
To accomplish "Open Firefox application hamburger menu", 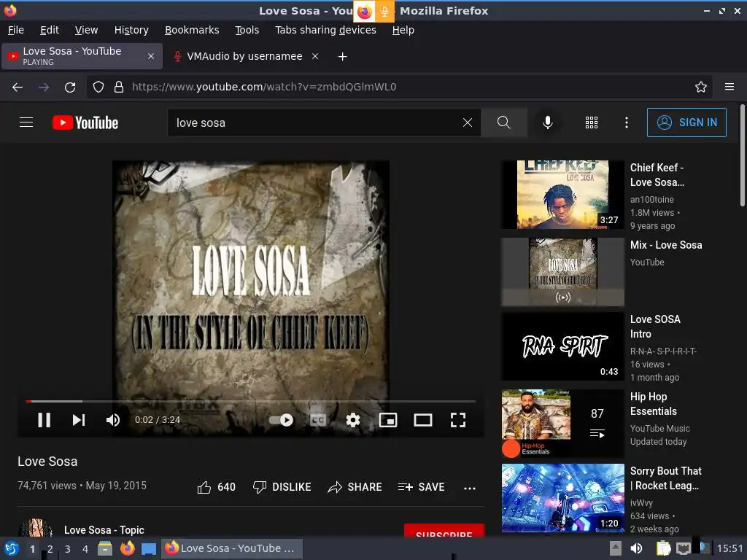I will (x=729, y=87).
